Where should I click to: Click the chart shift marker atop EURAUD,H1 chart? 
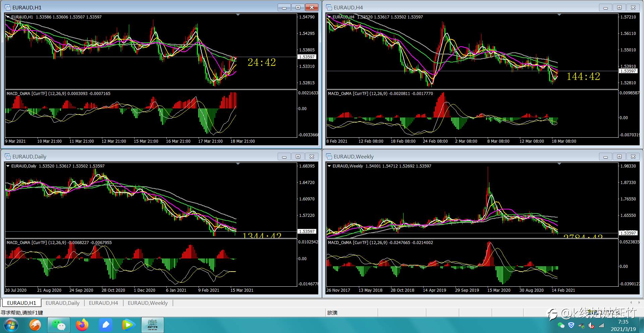tap(238, 15)
